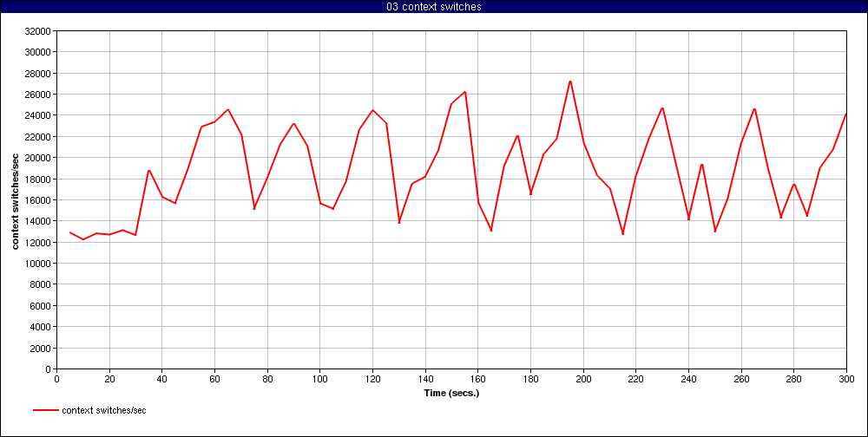Image resolution: width=868 pixels, height=437 pixels.
Task: Click the 220 tick on the time axis
Action: tap(636, 380)
